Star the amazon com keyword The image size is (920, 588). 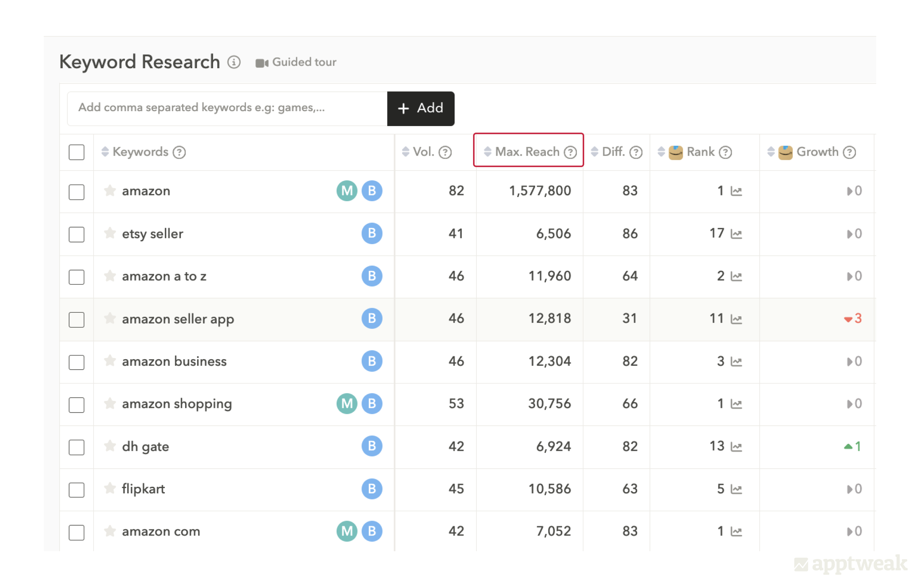point(110,531)
